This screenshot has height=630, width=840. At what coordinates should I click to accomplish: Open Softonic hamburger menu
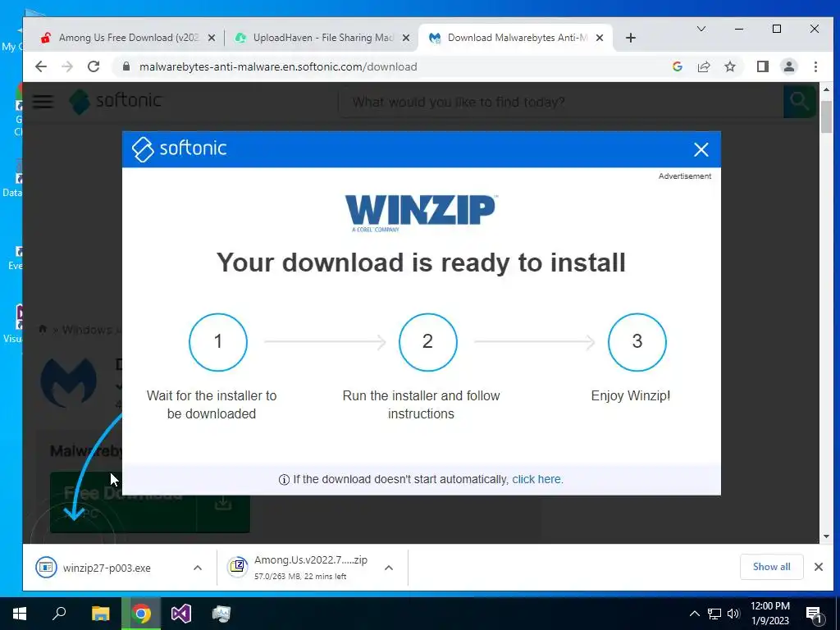tap(43, 101)
